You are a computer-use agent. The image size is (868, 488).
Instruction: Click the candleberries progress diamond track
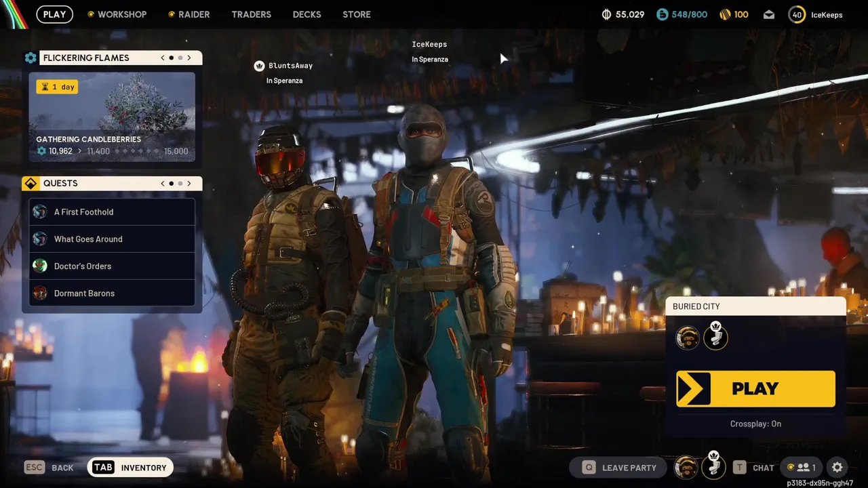[138, 151]
